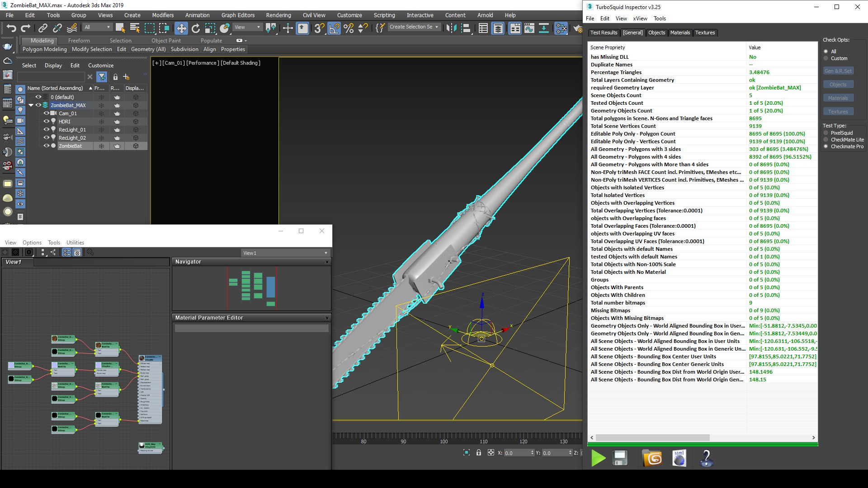Click the Polygon Modeling ribbon panel button
The height and width of the screenshot is (488, 868).
click(x=44, y=49)
